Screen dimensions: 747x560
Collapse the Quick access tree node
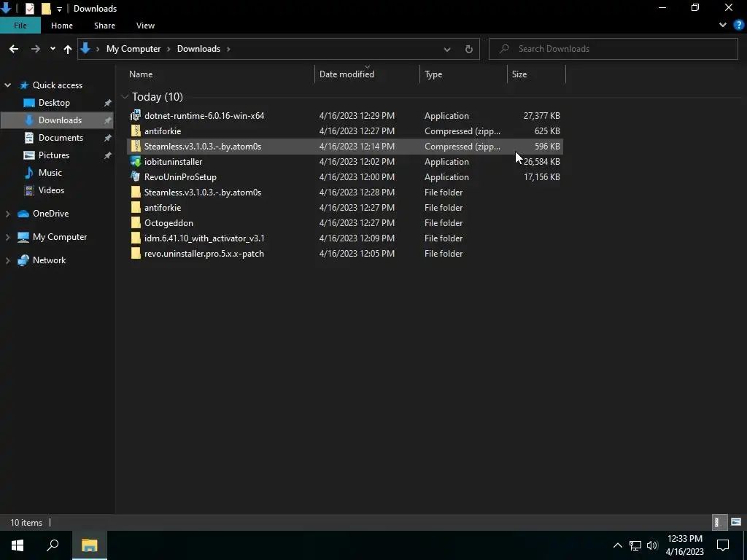tap(7, 85)
